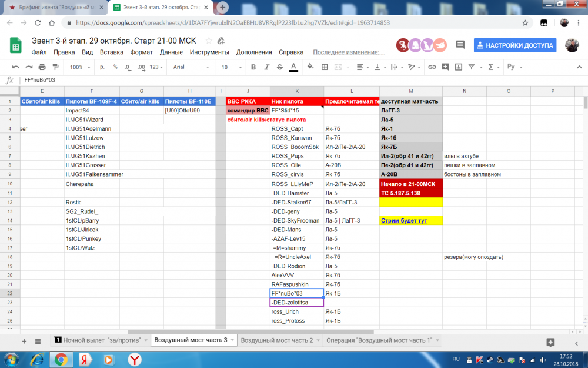
Task: Open the Данные menu
Action: [171, 52]
